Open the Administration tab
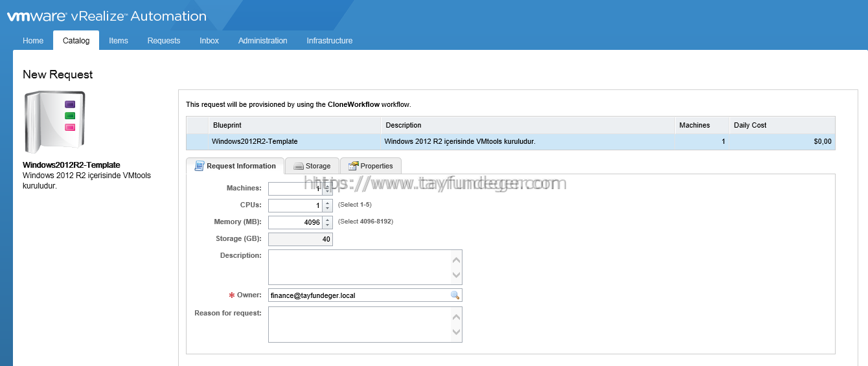This screenshot has width=868, height=366. (x=263, y=40)
